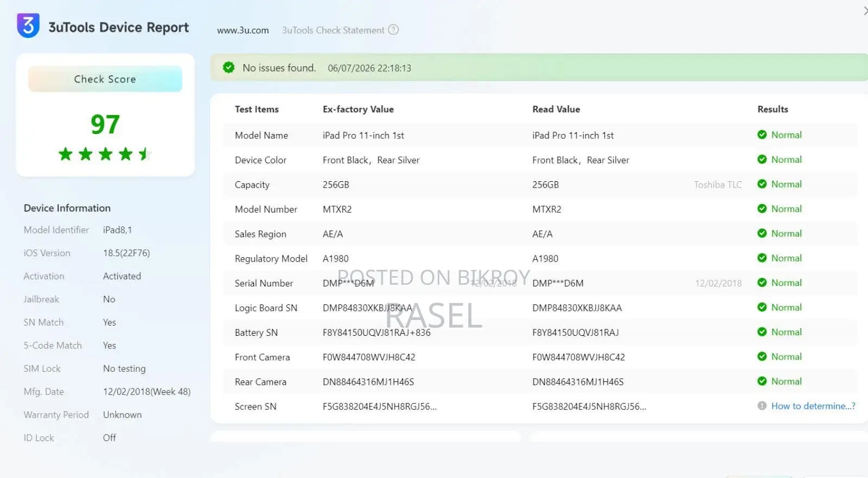Click the 3uTools Device Report title

(x=119, y=27)
